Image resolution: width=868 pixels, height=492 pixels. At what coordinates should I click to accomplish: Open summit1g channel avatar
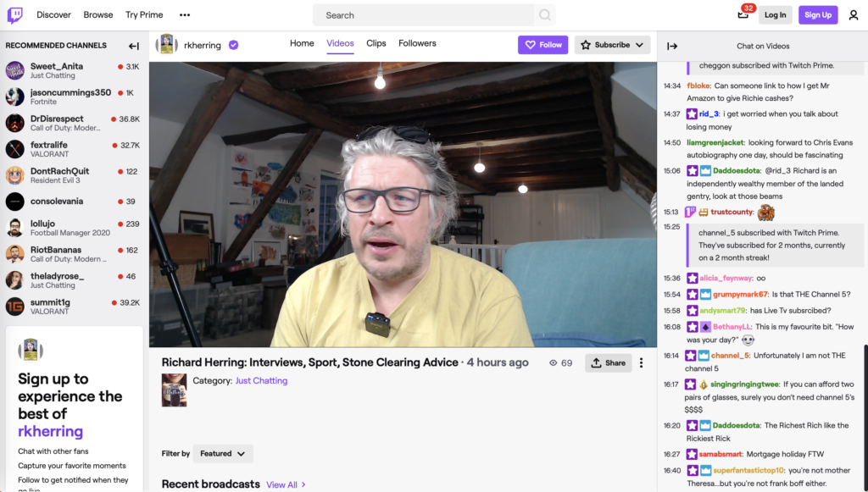coord(15,307)
